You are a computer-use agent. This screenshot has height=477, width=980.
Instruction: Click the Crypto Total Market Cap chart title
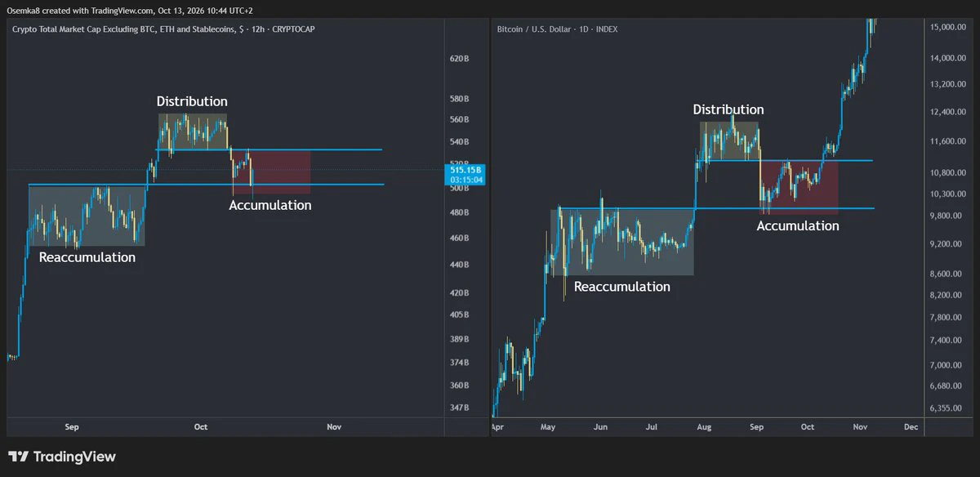point(163,29)
